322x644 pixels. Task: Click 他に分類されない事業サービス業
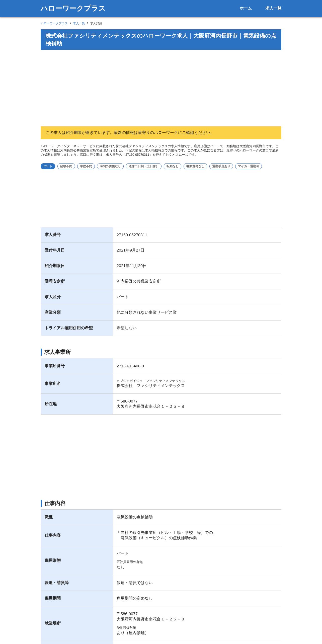point(147,312)
